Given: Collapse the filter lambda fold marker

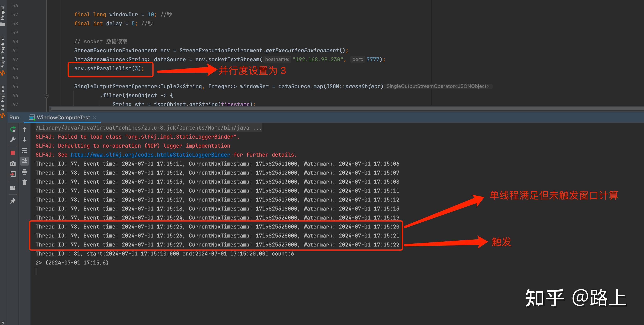Looking at the screenshot, I should click(46, 96).
